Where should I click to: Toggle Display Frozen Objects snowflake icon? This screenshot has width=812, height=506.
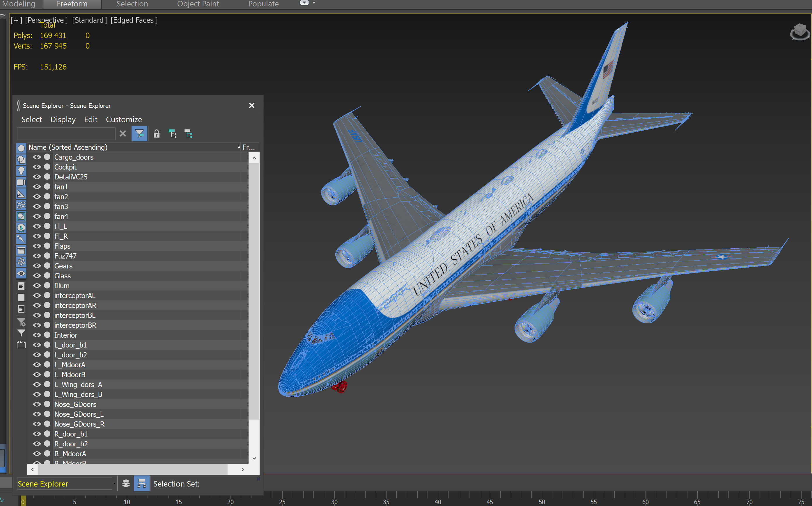pyautogui.click(x=21, y=262)
